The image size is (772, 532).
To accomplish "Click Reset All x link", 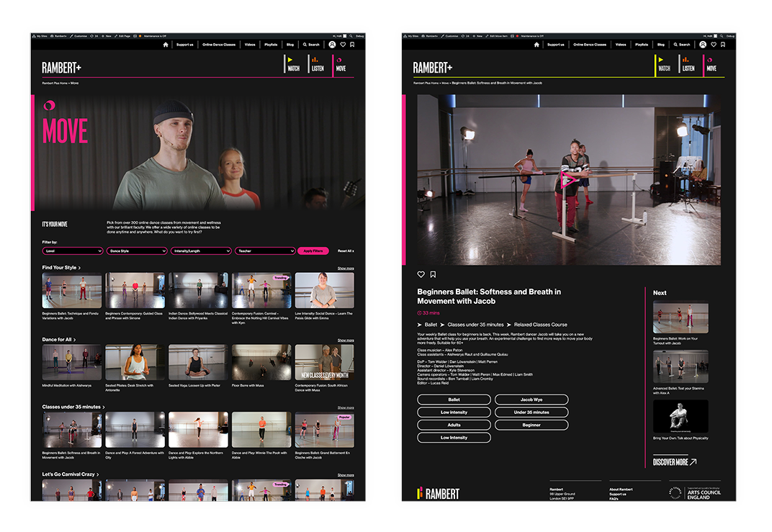I will click(346, 251).
